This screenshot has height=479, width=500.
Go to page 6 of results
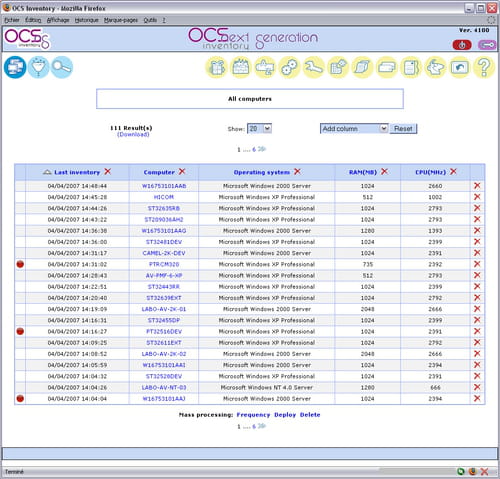[x=254, y=149]
